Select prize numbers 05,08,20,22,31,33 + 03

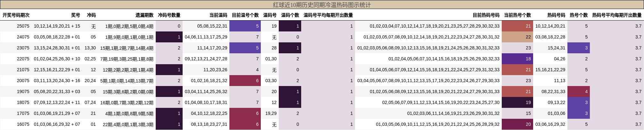(57, 91)
